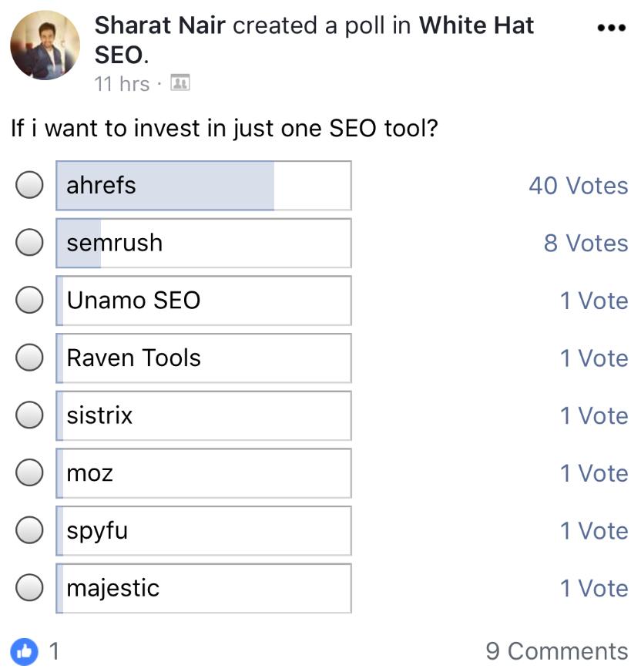Image resolution: width=641 pixels, height=672 pixels.
Task: Pick the Raven Tools radio button
Action: click(x=29, y=358)
